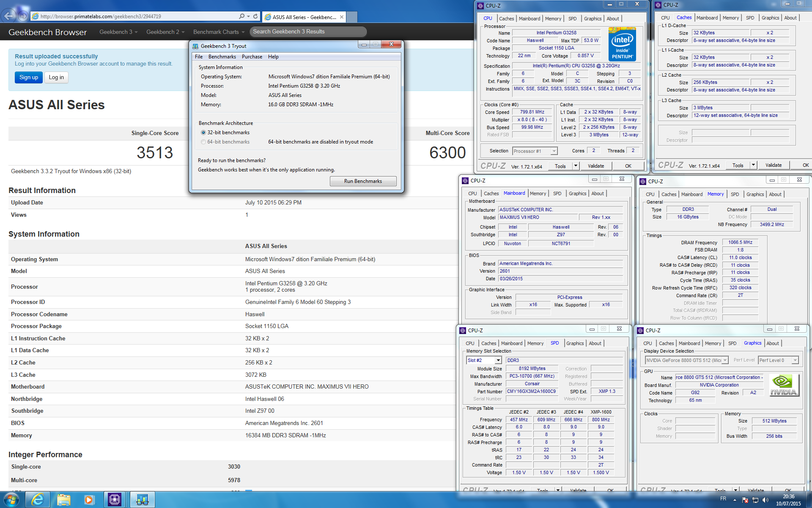Click the CPU-Z title icon of Memory window
This screenshot has height=508, width=812.
pos(643,181)
